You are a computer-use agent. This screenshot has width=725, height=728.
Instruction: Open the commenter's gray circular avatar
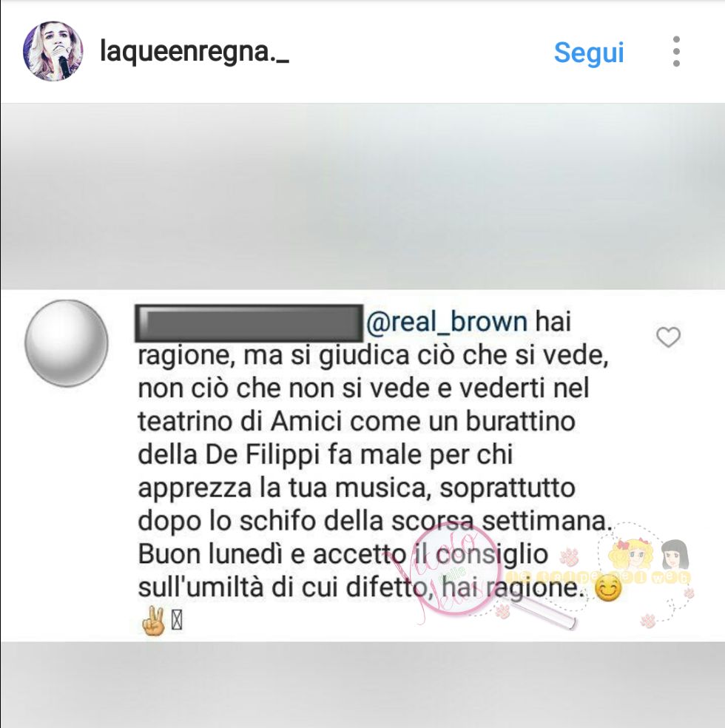click(67, 343)
